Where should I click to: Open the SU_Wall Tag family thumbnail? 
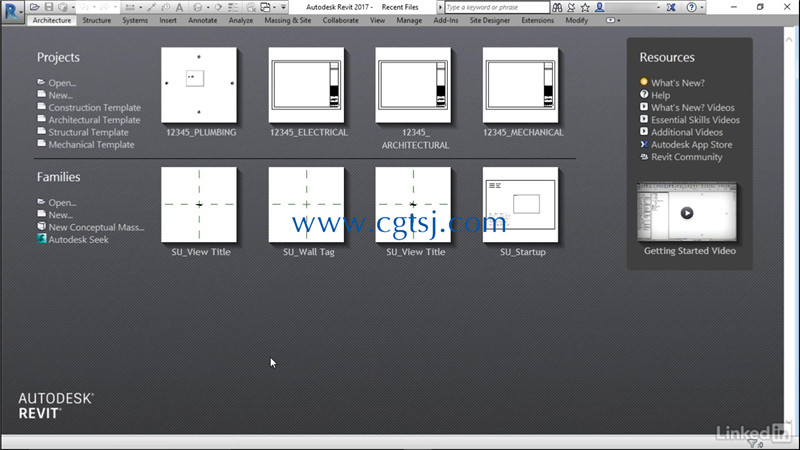pyautogui.click(x=306, y=205)
